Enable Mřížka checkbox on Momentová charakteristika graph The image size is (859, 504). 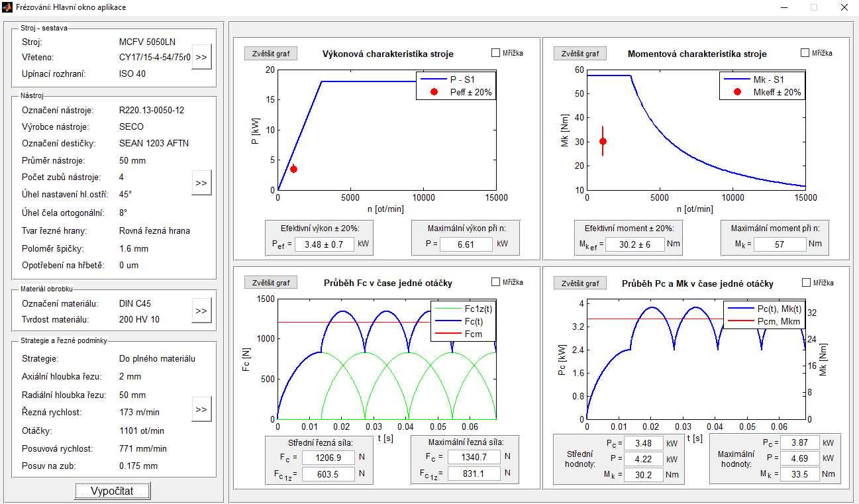(805, 53)
